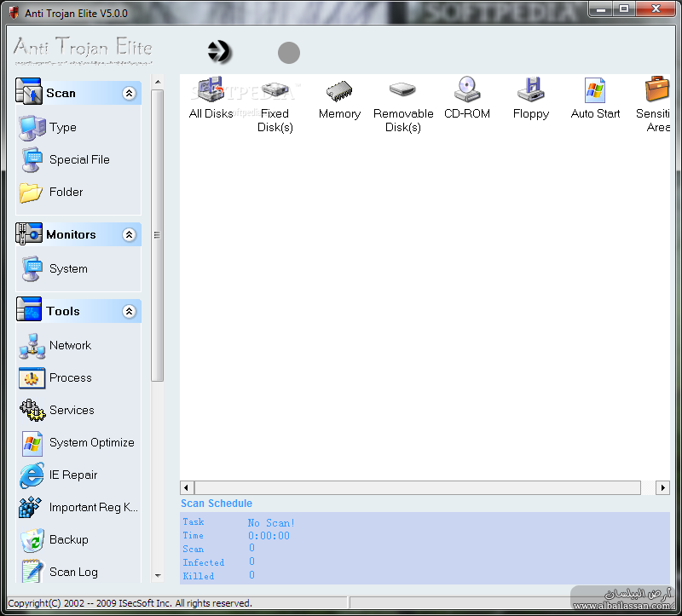
Task: Click the 'No Scan!' task status text
Action: (271, 523)
